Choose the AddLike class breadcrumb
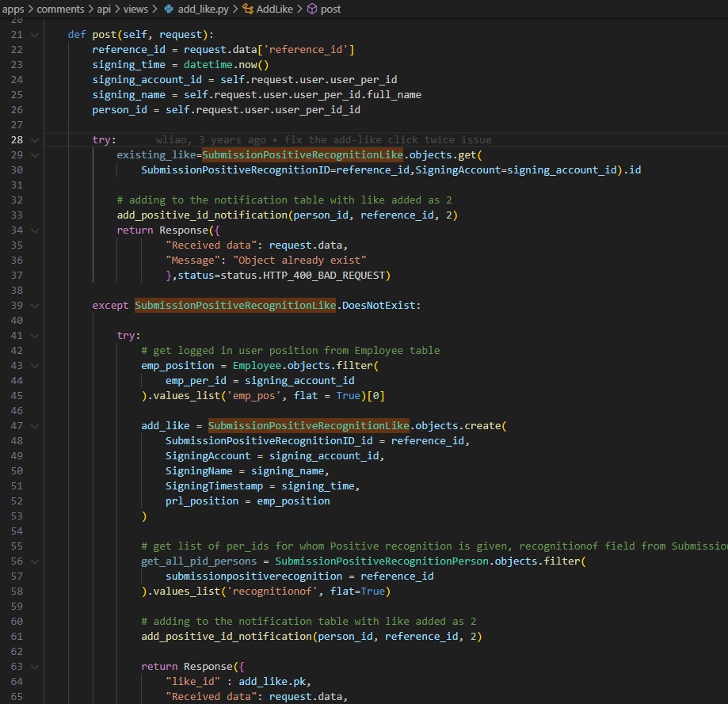728x704 pixels. pos(274,9)
